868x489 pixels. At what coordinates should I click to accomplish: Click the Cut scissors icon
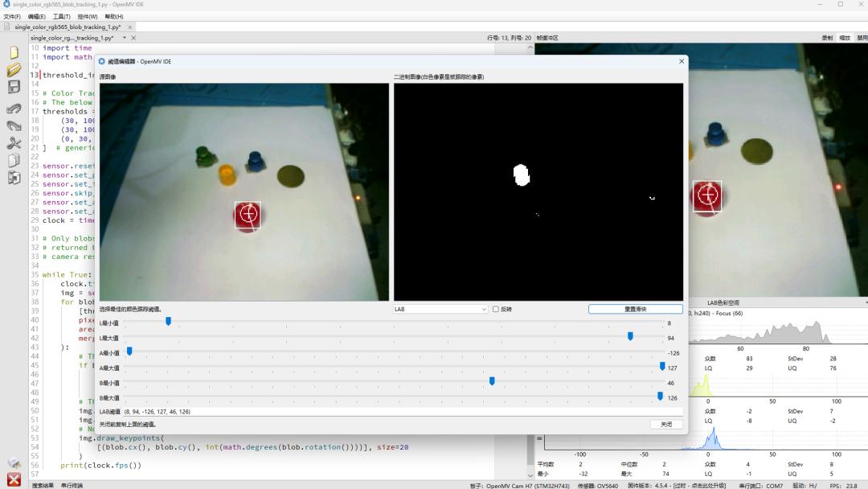(14, 143)
